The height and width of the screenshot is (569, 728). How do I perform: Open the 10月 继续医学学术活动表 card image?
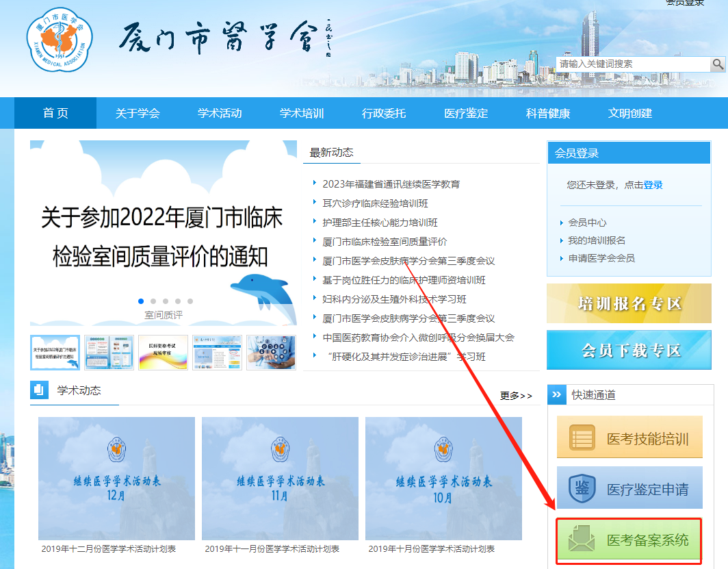click(443, 479)
